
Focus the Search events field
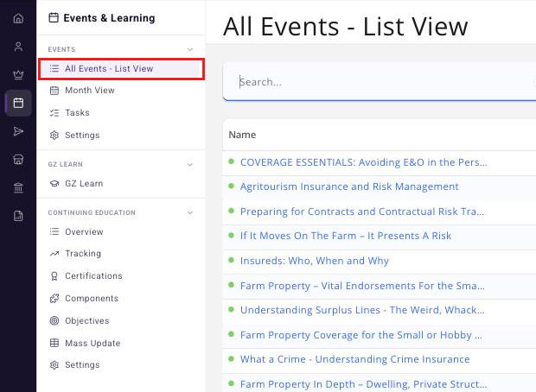tap(380, 82)
